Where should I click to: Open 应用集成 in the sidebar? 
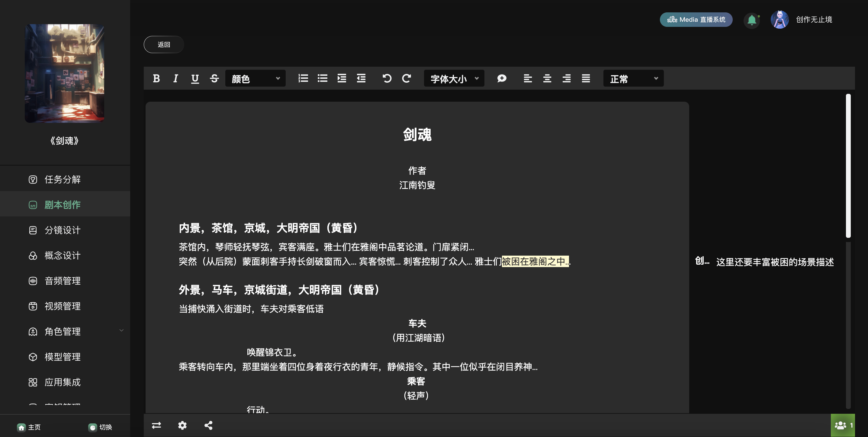[x=65, y=382]
